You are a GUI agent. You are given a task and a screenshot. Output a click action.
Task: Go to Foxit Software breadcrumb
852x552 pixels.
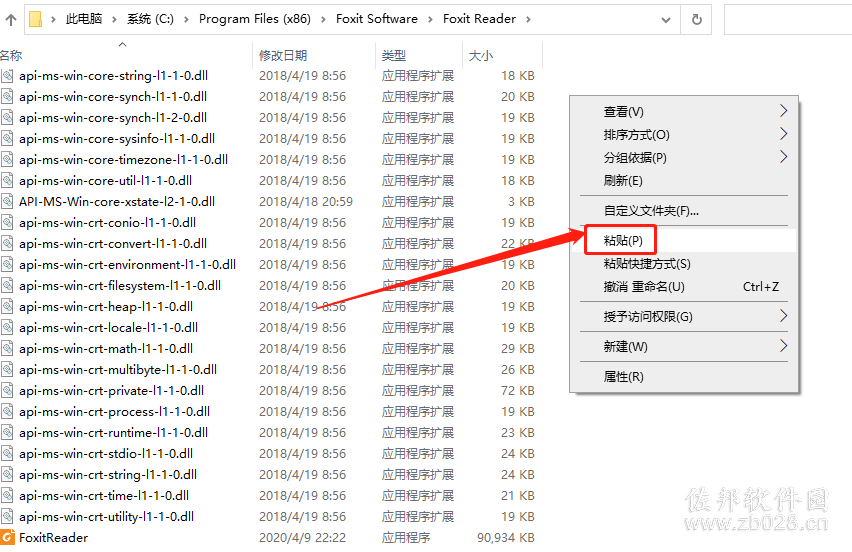(x=377, y=19)
